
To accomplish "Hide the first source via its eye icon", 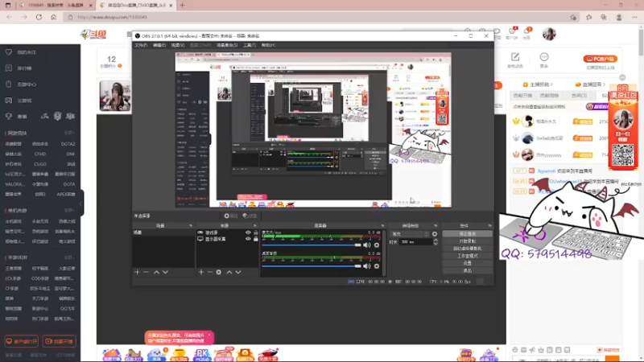I will click(248, 232).
